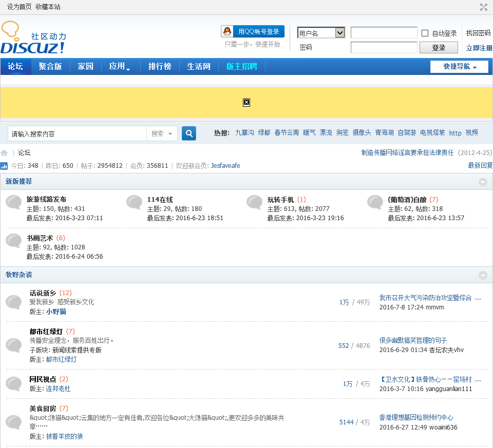Viewport: 493px width, 448px height.
Task: Open the 话说新乡 forum
Action: pyautogui.click(x=43, y=293)
